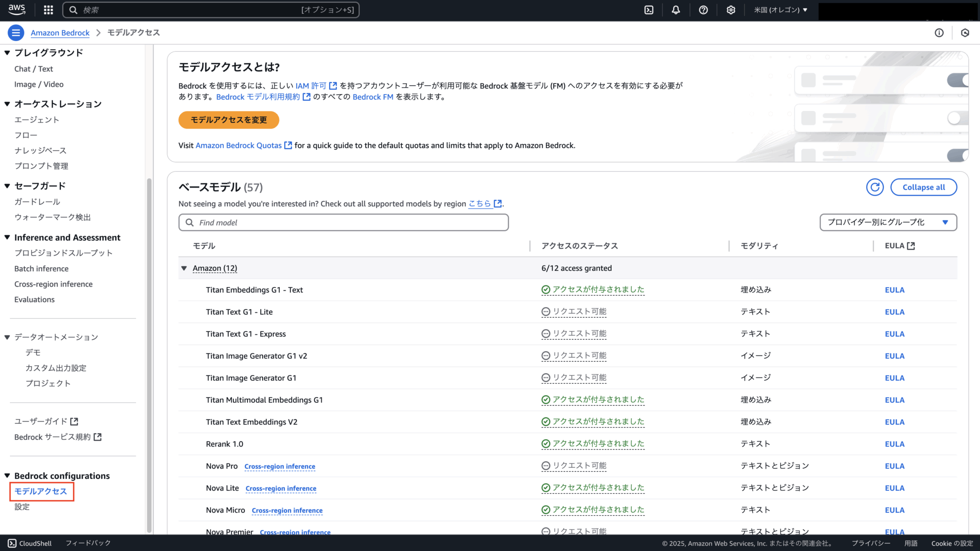
Task: Click the info icon near the breadcrumb
Action: coord(939,33)
